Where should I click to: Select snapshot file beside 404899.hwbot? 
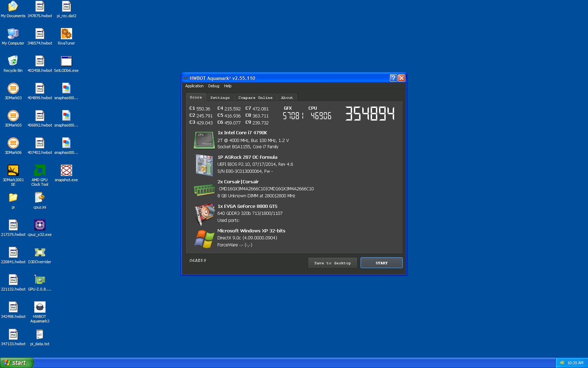[66, 91]
